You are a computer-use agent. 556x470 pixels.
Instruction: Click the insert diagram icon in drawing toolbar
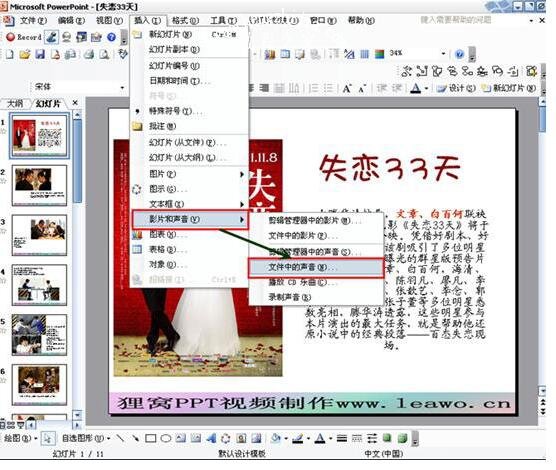point(226,438)
